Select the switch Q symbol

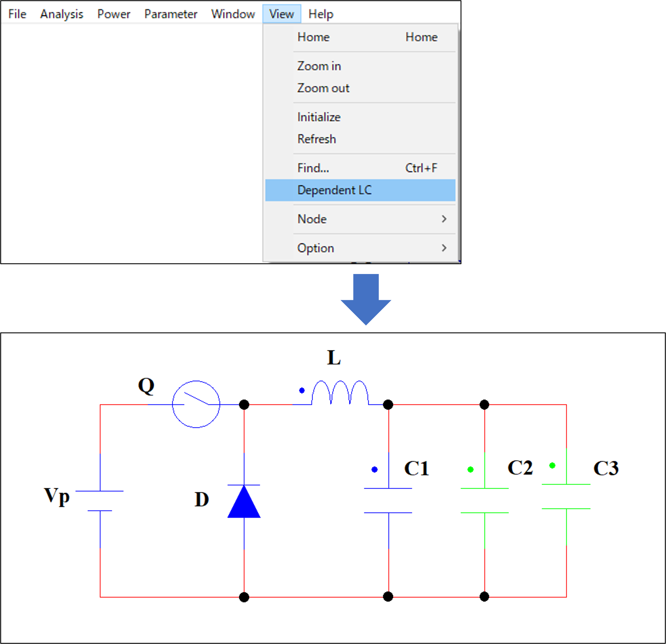[x=196, y=404]
